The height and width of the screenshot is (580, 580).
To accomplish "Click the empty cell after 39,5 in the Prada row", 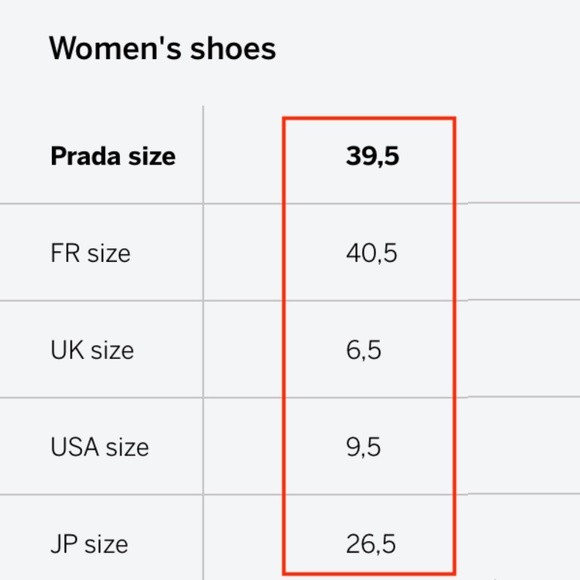I will pos(518,156).
